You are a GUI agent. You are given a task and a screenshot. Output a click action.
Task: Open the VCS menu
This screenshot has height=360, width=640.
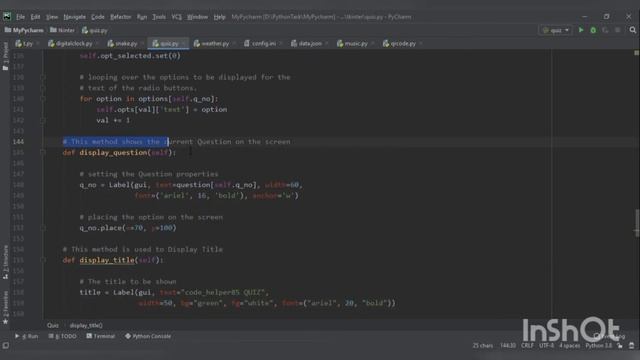(x=176, y=17)
